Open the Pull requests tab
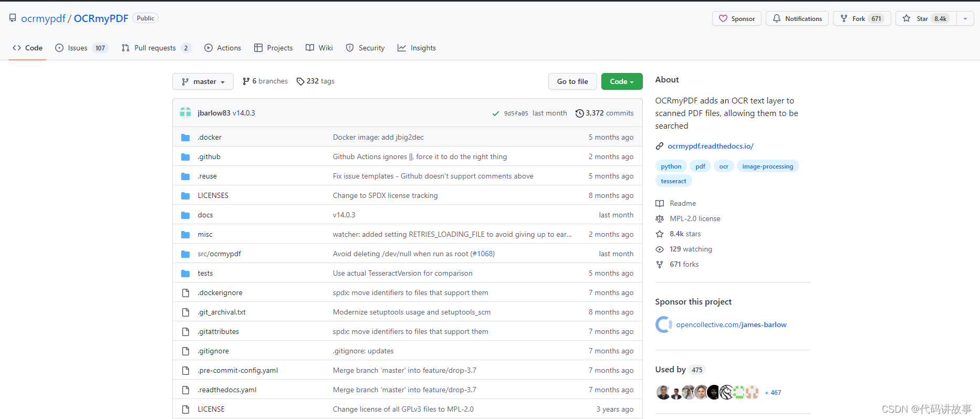This screenshot has width=980, height=419. tap(156, 48)
